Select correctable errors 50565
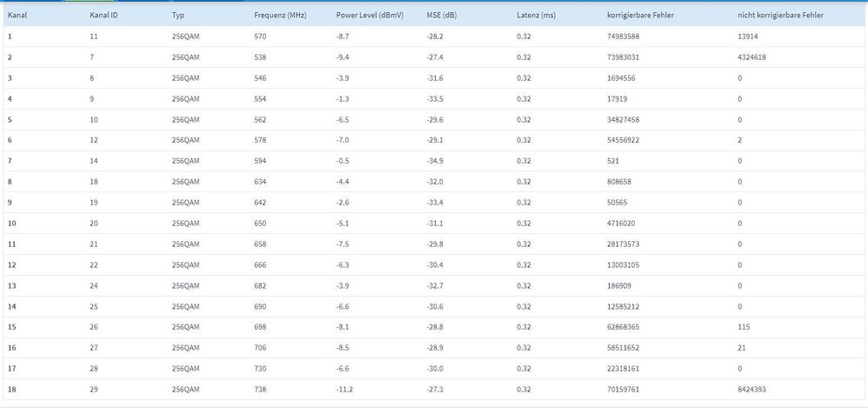Image resolution: width=868 pixels, height=408 pixels. click(618, 203)
